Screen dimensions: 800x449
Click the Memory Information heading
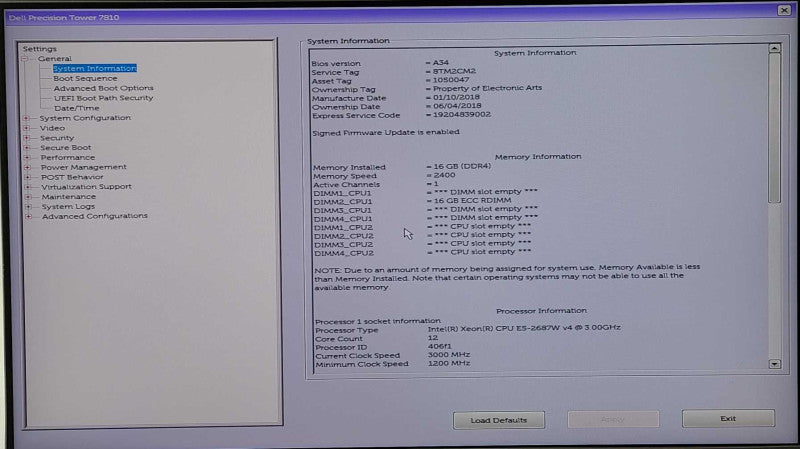[x=538, y=157]
